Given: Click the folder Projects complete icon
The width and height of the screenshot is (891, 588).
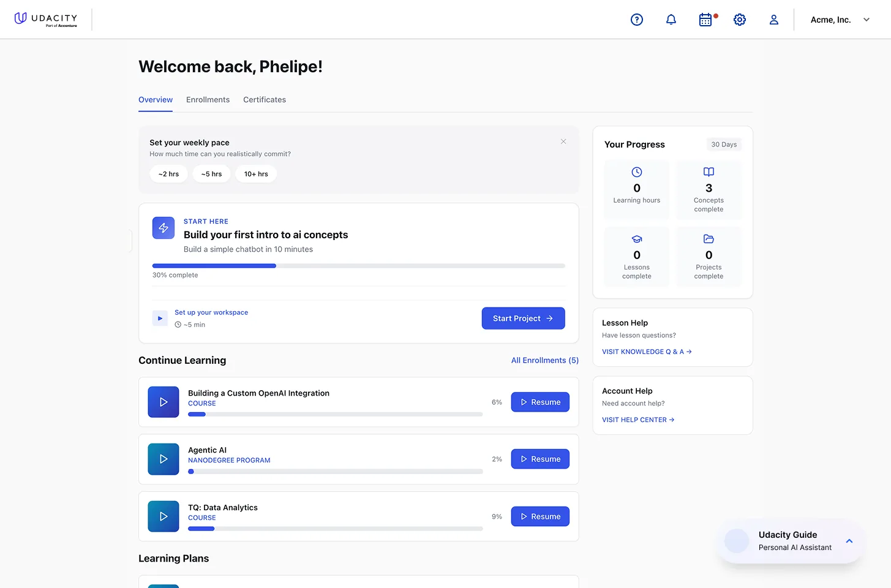Looking at the screenshot, I should (709, 239).
